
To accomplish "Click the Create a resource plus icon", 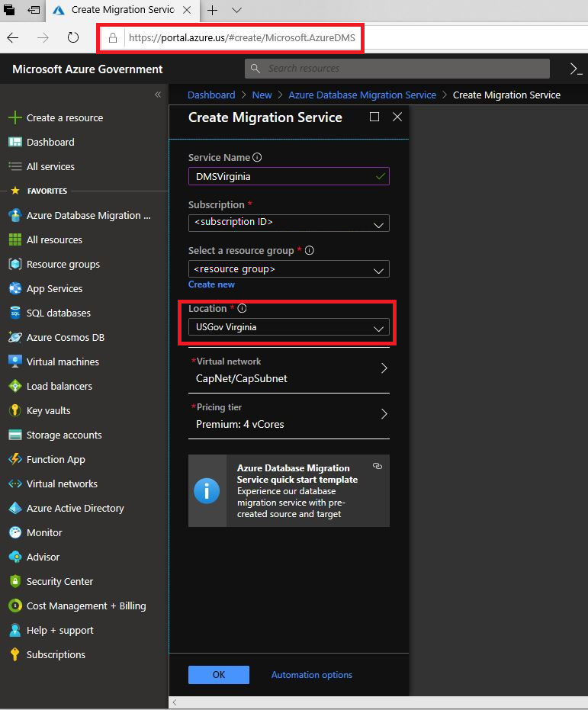I will [x=15, y=117].
